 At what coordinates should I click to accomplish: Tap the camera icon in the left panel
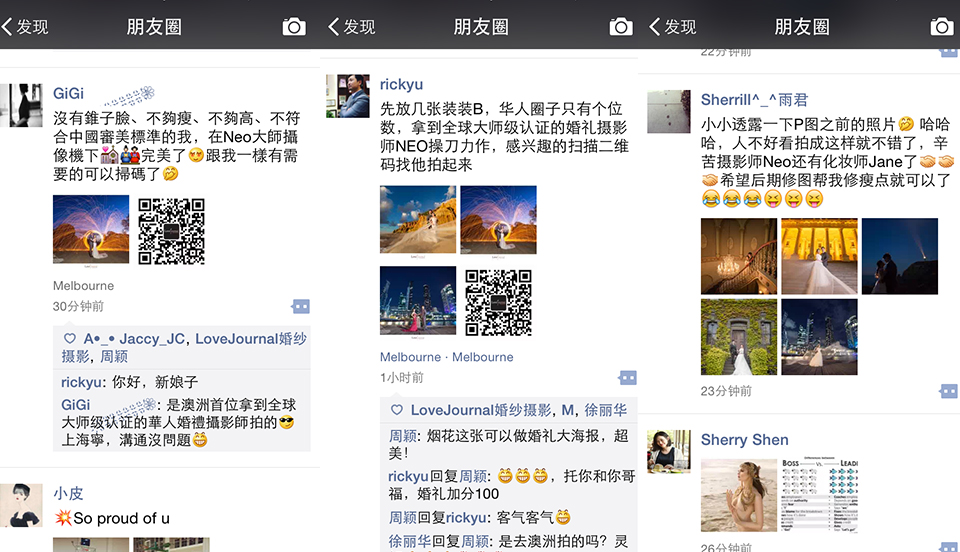pos(294,27)
